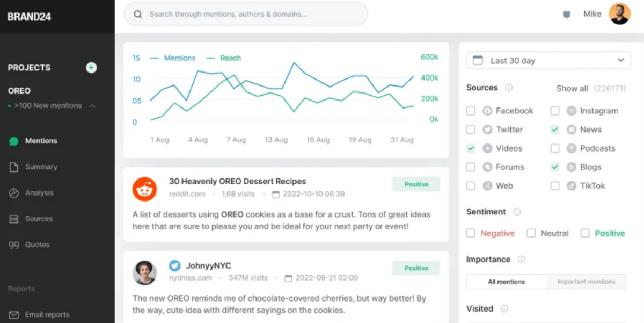Click the Reddit icon on the dessert recipes mention
644x323 pixels.
pyautogui.click(x=144, y=189)
